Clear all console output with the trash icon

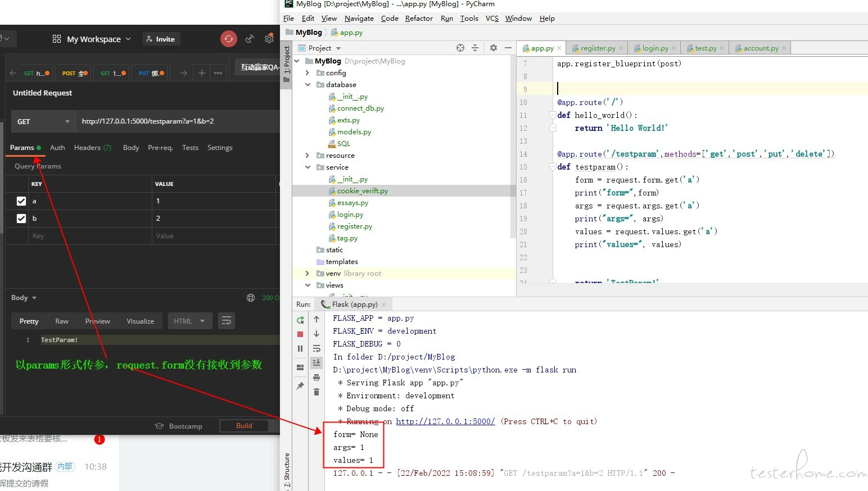[317, 392]
